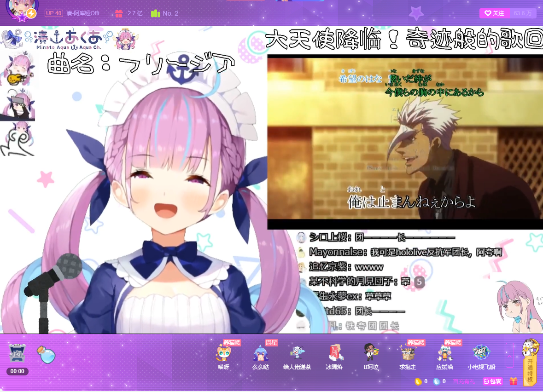Click the UP 40 level badge
This screenshot has width=543, height=392.
[x=54, y=13]
